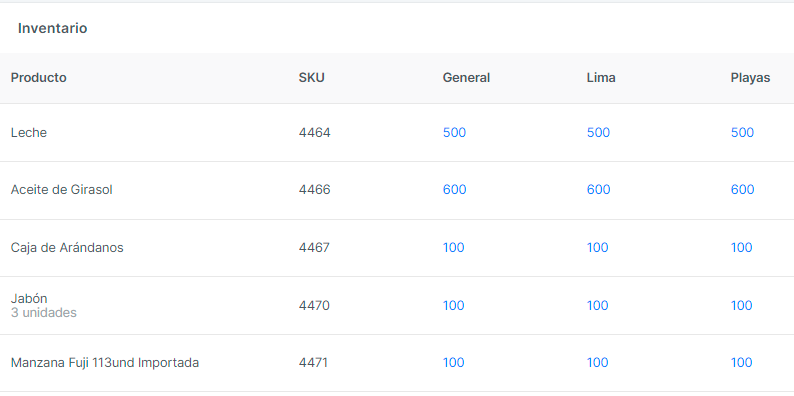794x396 pixels.
Task: Open Leche General stock value 500
Action: pyautogui.click(x=454, y=133)
